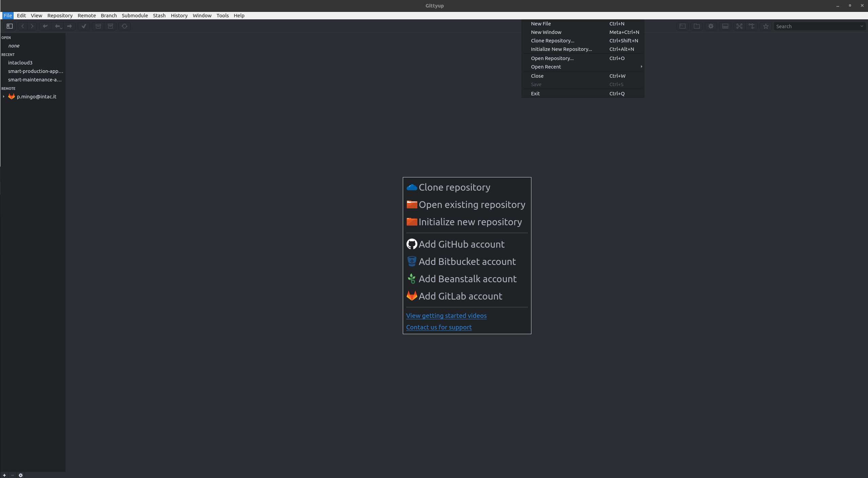Click Add GitLab account

tap(460, 296)
